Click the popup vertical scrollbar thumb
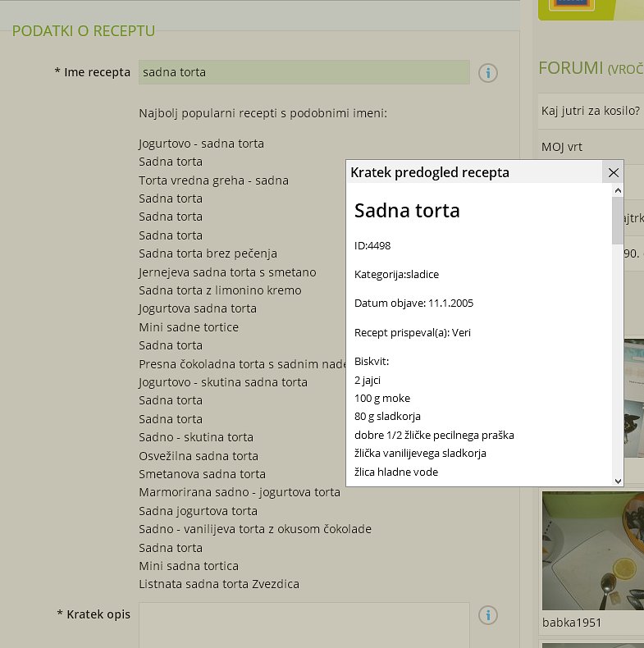This screenshot has width=644, height=648. [x=617, y=221]
